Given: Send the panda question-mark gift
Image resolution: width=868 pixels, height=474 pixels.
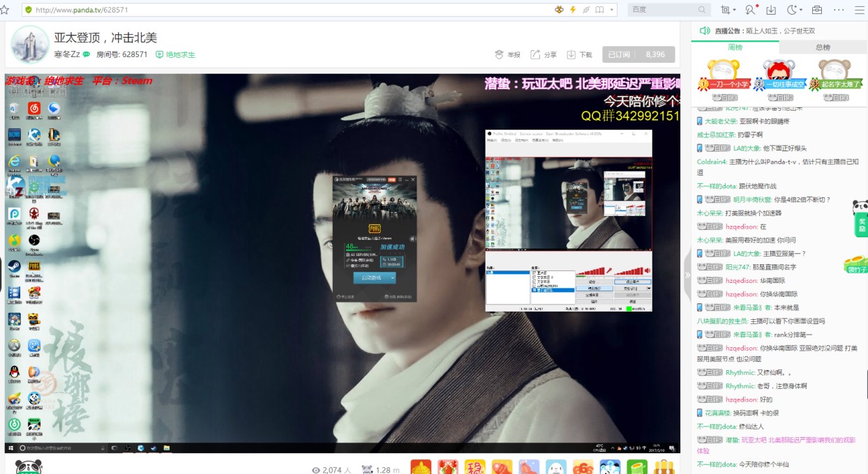Looking at the screenshot, I should 610,466.
